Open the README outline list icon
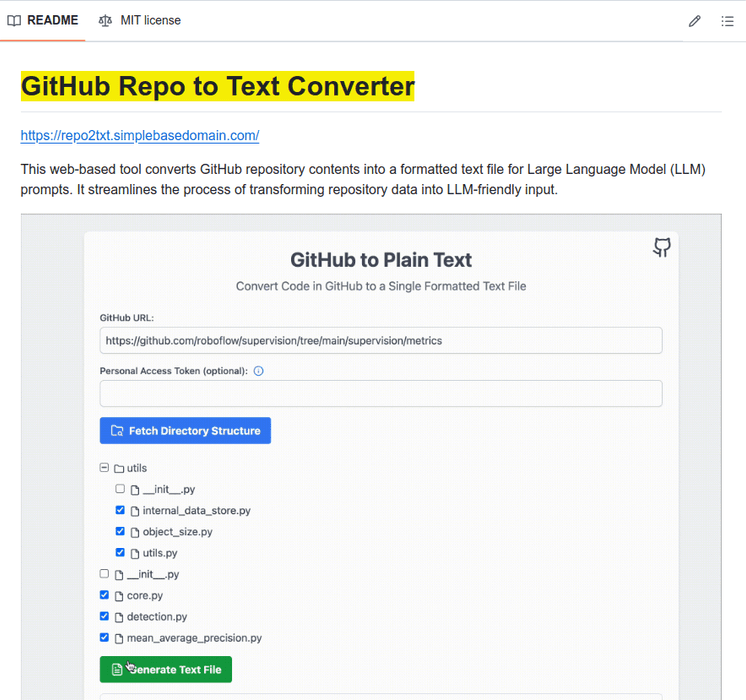 [x=727, y=21]
